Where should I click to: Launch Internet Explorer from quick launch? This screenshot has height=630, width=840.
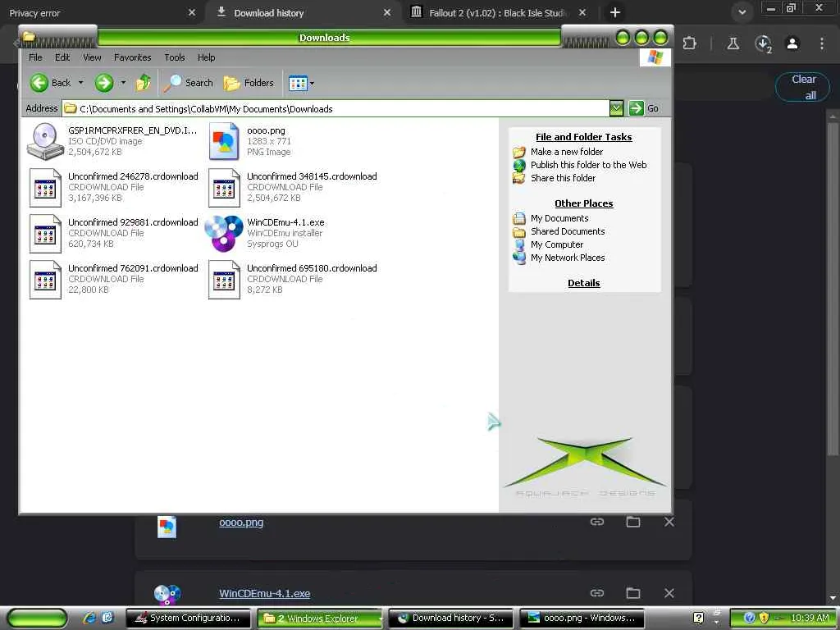89,618
